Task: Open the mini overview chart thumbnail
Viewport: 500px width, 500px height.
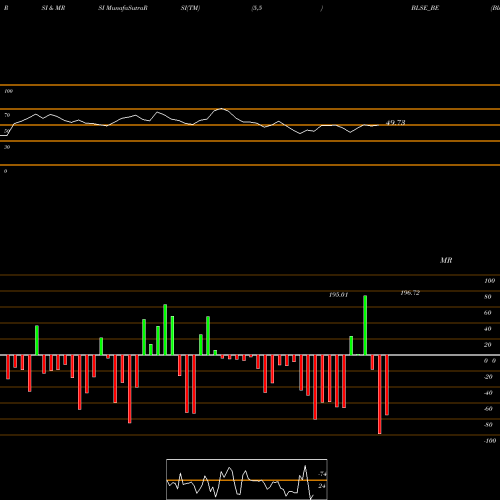Action: (x=247, y=479)
